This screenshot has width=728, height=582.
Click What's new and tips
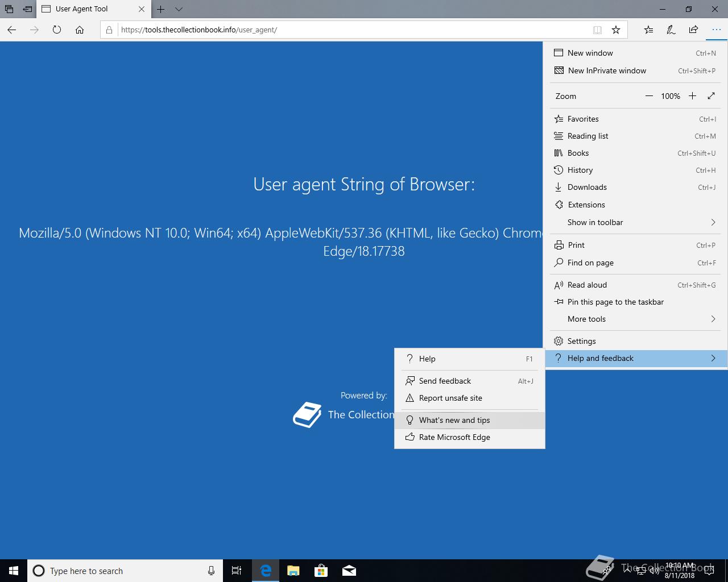tap(469, 420)
